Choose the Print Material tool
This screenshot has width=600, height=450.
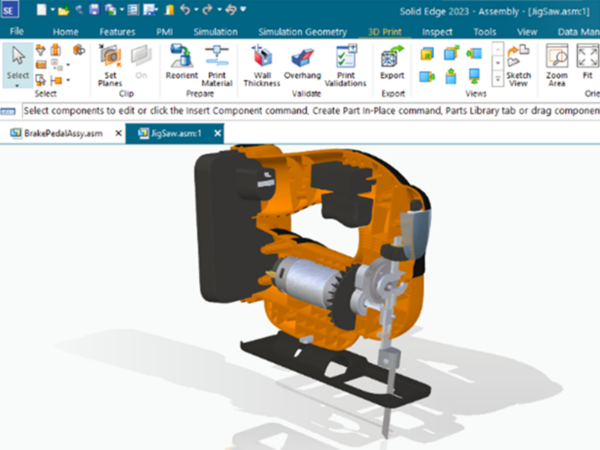pos(217,65)
